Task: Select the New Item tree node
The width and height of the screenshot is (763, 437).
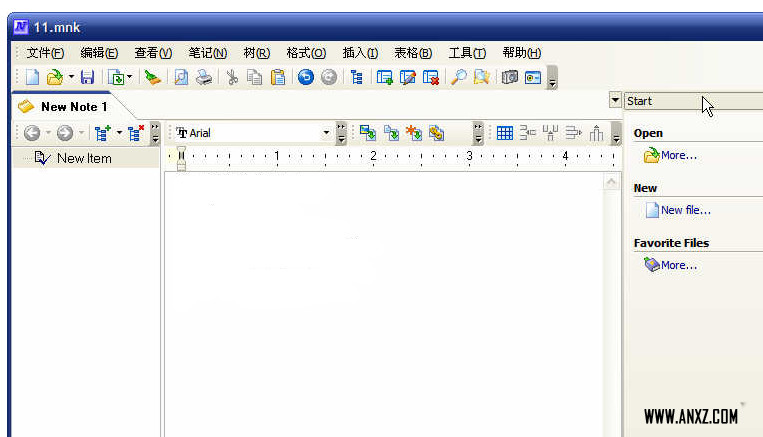Action: click(x=84, y=158)
